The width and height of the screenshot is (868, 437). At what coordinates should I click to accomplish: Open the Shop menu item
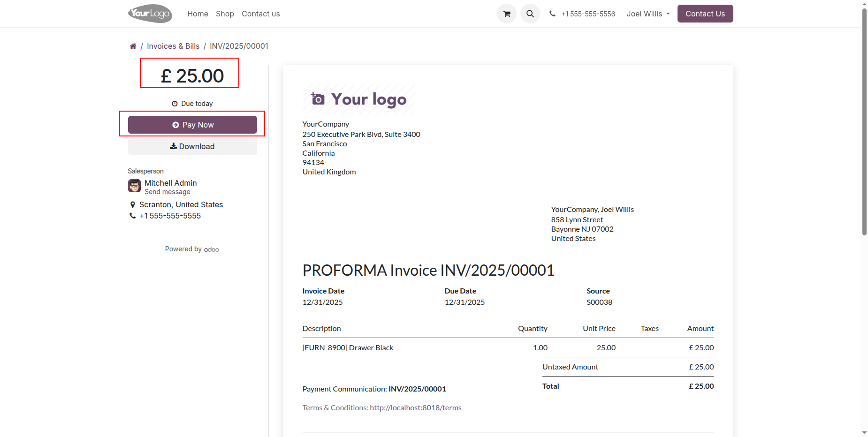225,14
